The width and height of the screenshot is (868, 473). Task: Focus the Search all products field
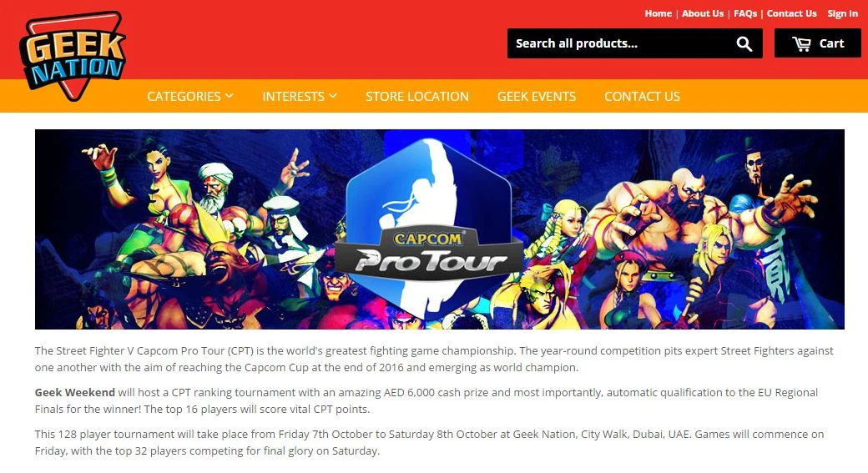[620, 43]
